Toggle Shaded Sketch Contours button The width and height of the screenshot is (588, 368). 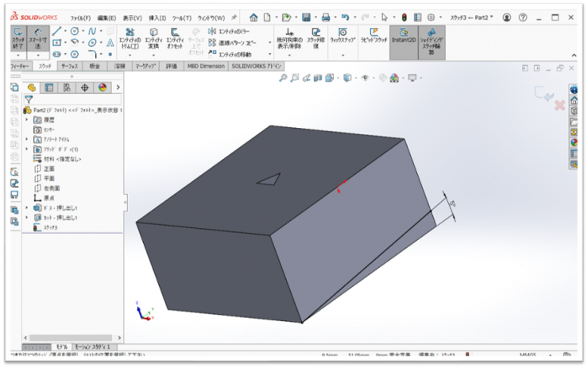click(x=431, y=40)
